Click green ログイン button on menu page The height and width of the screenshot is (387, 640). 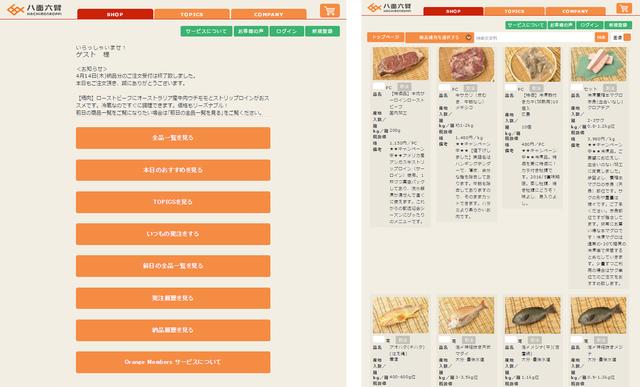click(287, 31)
